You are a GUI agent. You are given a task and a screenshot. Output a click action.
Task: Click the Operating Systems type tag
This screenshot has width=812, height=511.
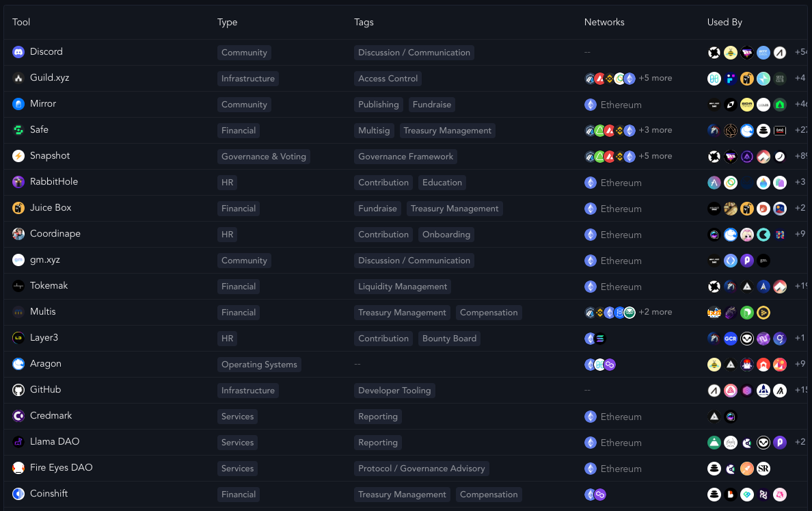coord(259,365)
